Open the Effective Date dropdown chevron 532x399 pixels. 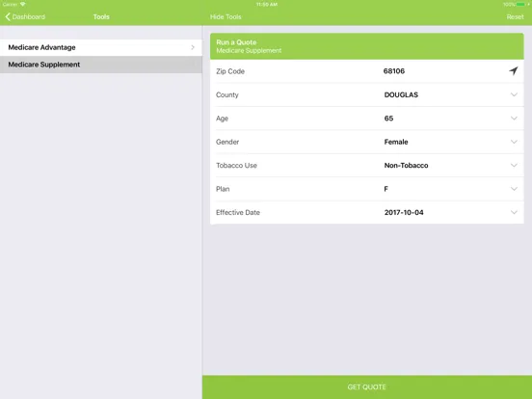click(514, 212)
